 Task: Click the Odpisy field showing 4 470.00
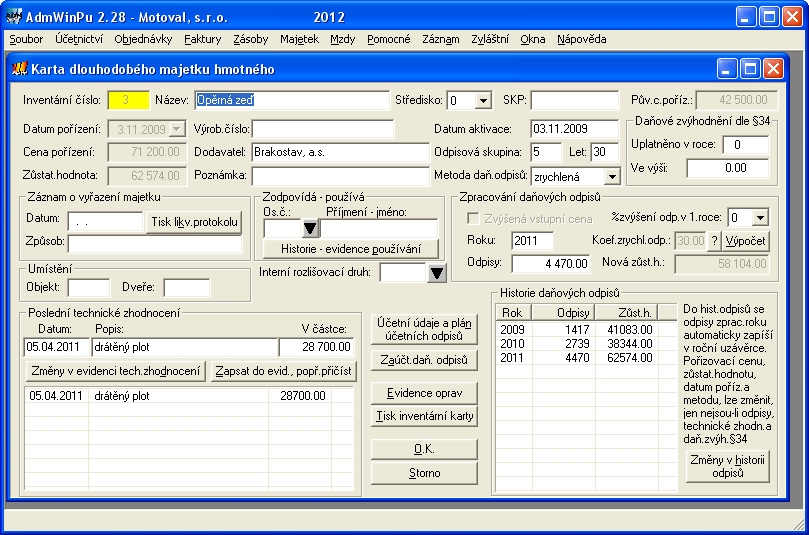(x=551, y=264)
